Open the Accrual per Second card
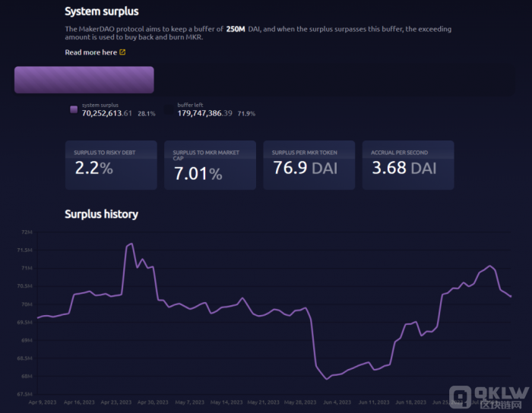Image resolution: width=532 pixels, height=413 pixels. (408, 165)
